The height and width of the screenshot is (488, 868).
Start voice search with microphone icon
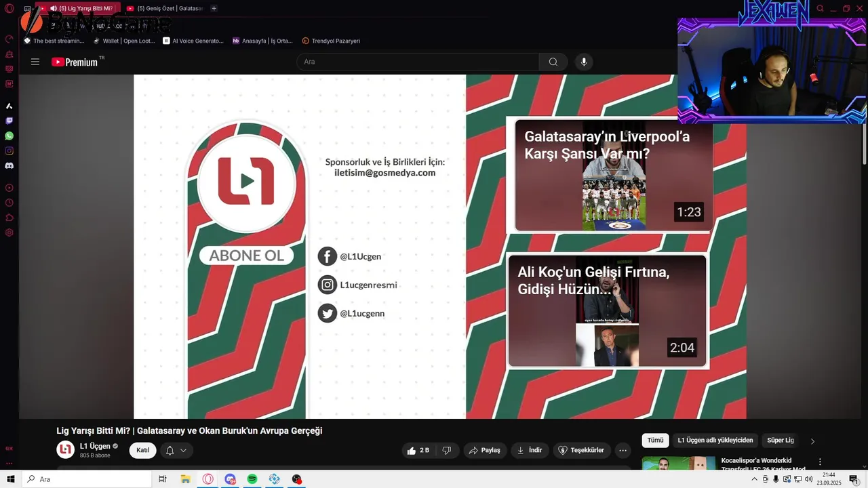click(584, 62)
